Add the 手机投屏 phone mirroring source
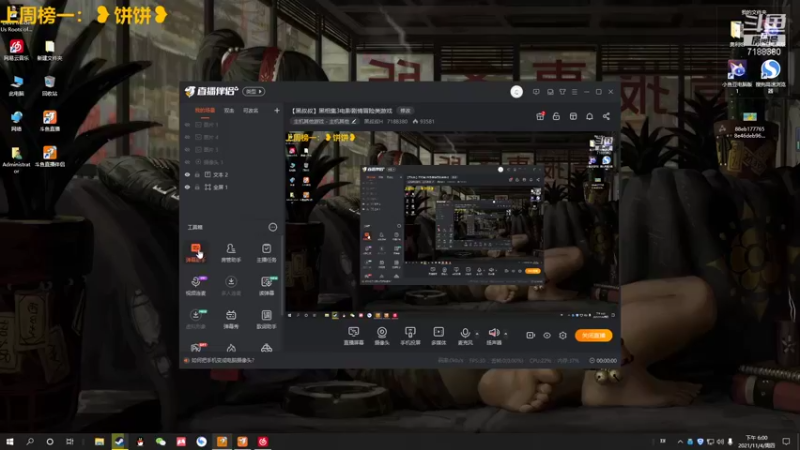The height and width of the screenshot is (450, 800). [410, 336]
